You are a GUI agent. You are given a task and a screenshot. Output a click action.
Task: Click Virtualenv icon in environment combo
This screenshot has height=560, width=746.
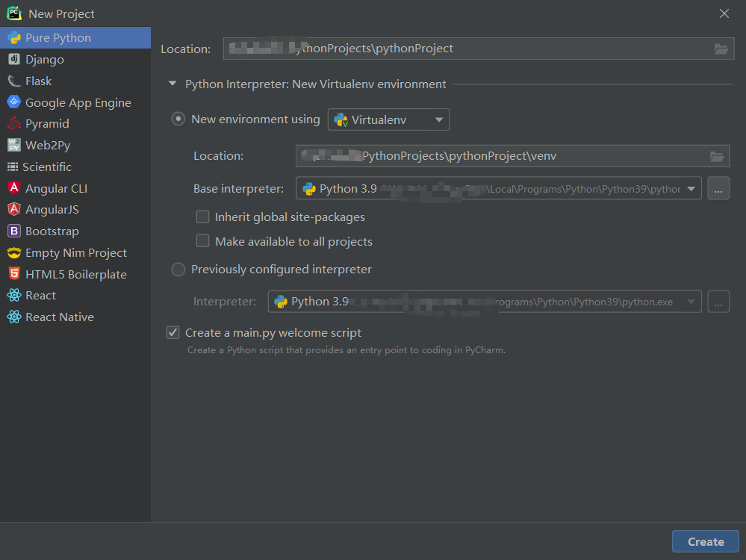(341, 119)
